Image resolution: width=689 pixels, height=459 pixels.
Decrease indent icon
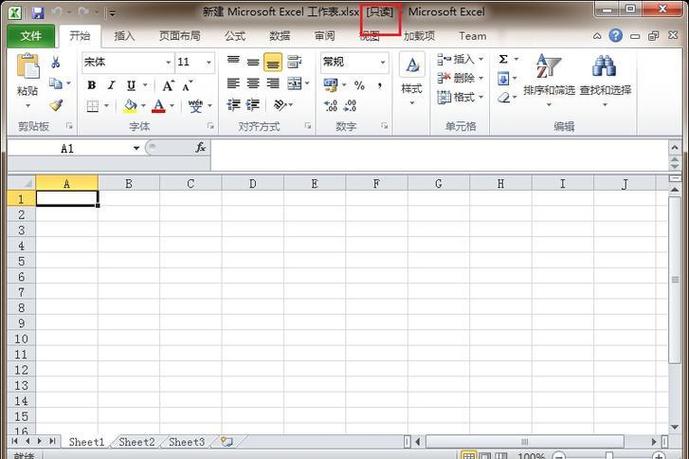pyautogui.click(x=233, y=105)
